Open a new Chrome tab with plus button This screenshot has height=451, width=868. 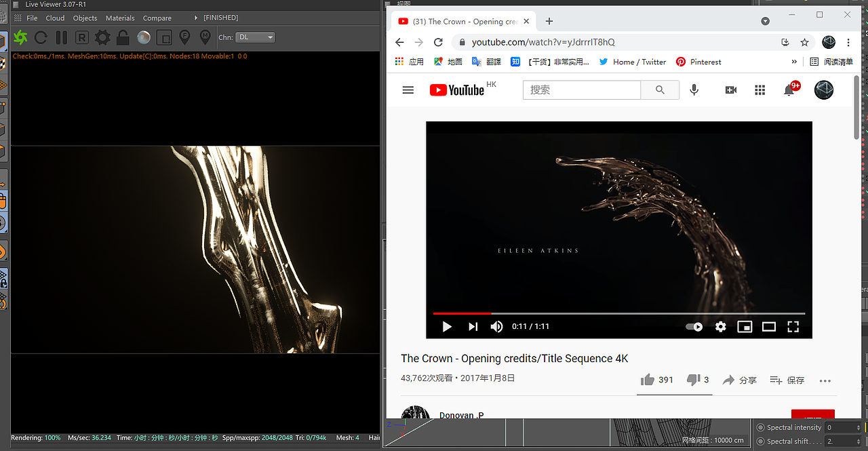click(549, 21)
